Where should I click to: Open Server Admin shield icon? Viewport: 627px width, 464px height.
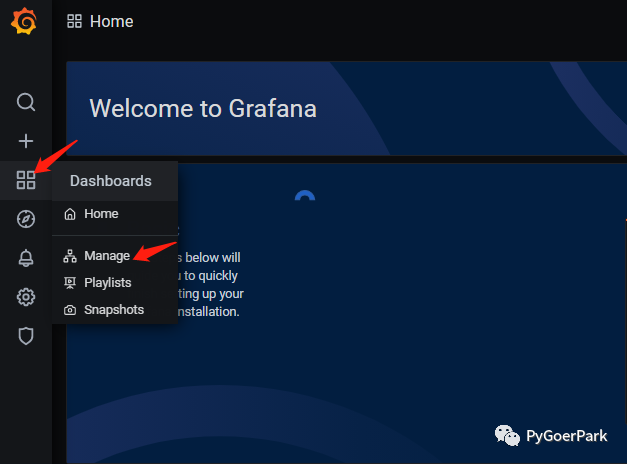26,336
